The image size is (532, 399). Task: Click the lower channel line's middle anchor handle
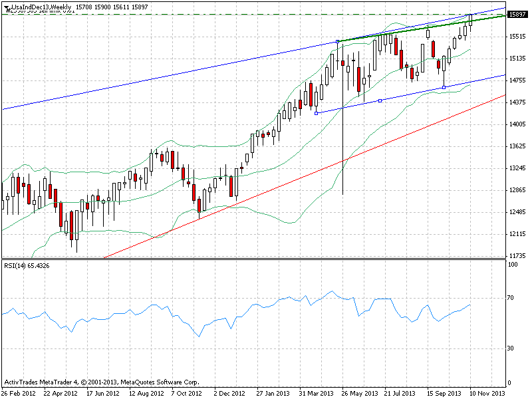380,100
